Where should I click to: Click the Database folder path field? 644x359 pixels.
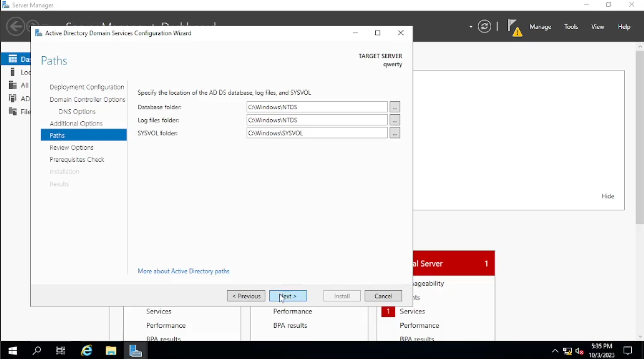pyautogui.click(x=316, y=107)
